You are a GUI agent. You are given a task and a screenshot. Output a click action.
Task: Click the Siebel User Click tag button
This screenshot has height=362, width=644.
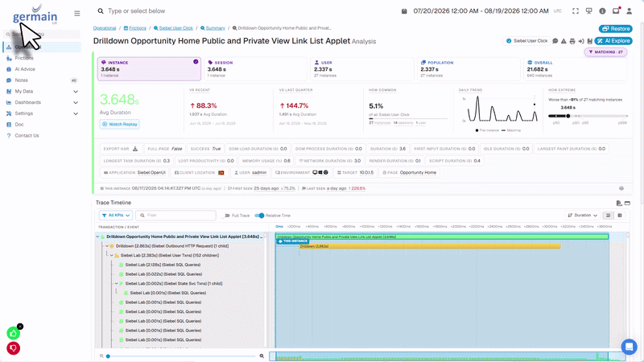tap(526, 41)
